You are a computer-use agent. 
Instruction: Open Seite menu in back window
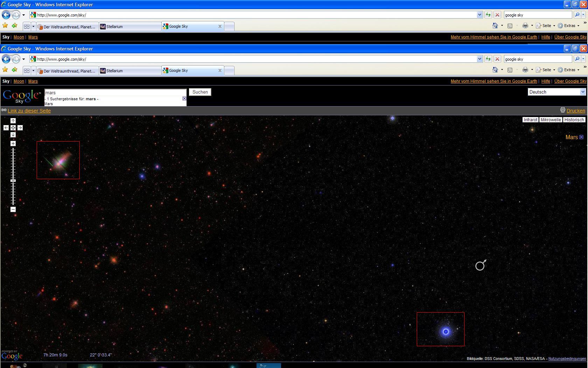tap(545, 26)
